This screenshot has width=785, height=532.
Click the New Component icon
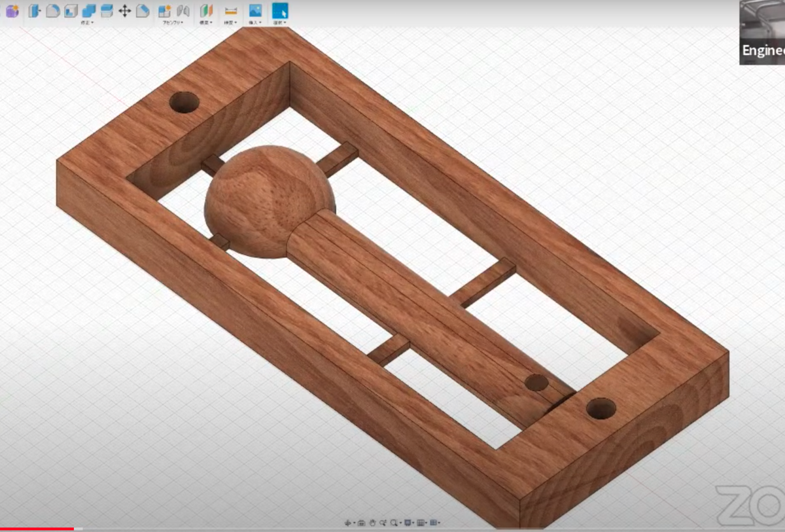[x=164, y=10]
